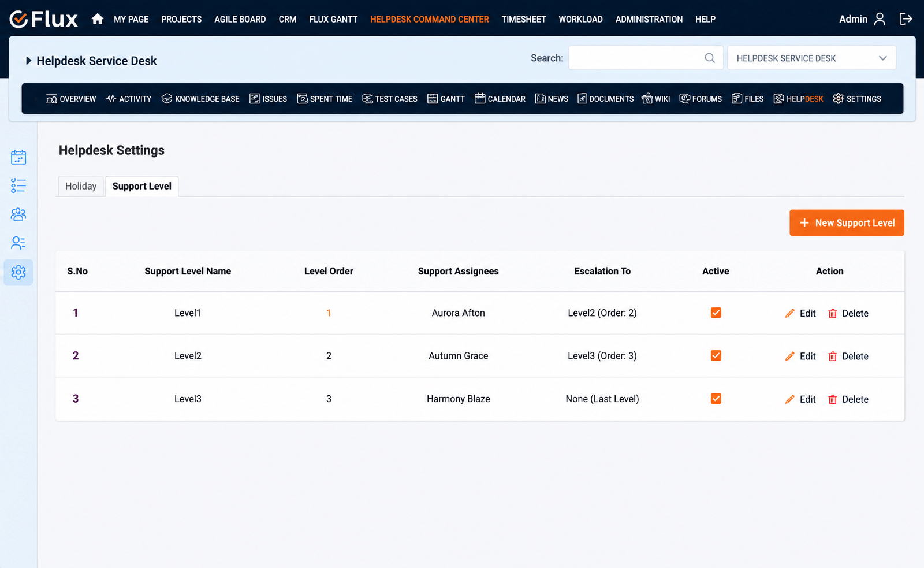Click trash delete icon for Level1
The width and height of the screenshot is (924, 568).
833,313
